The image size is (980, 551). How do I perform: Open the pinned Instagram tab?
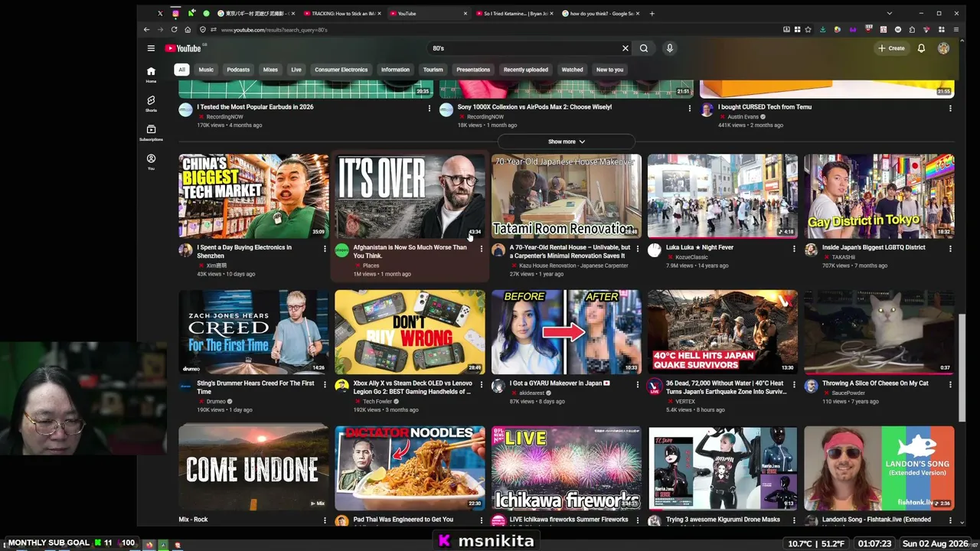(x=175, y=13)
